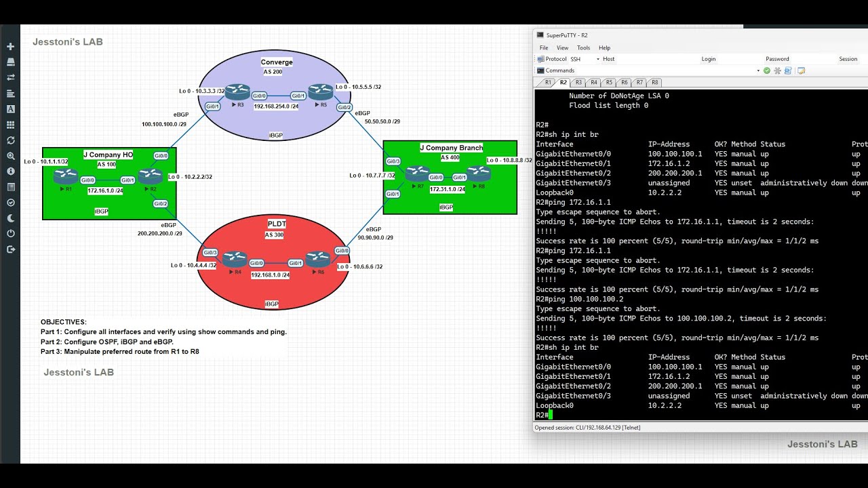Image resolution: width=868 pixels, height=488 pixels.
Task: Open the Help menu in SuperPuTTY
Action: point(604,48)
